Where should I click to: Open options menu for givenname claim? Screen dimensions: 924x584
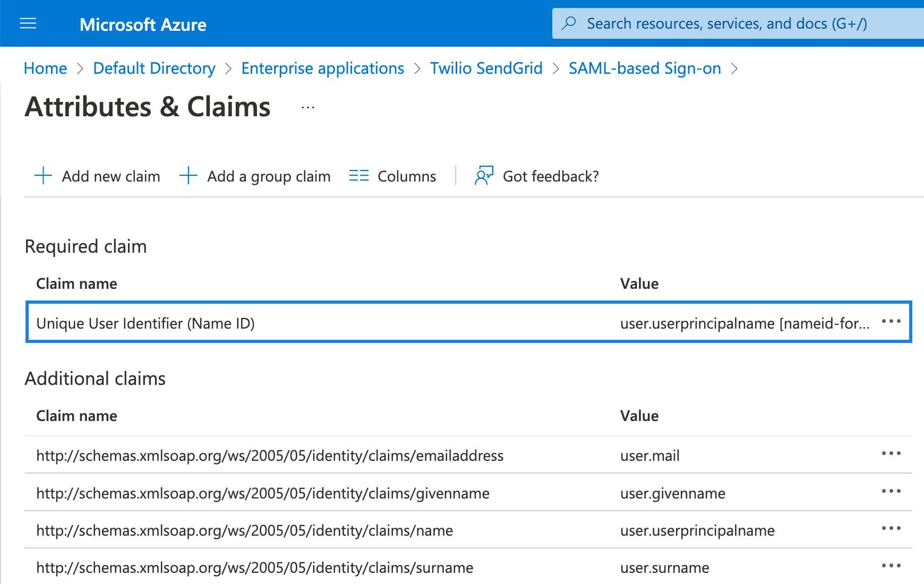click(x=892, y=491)
